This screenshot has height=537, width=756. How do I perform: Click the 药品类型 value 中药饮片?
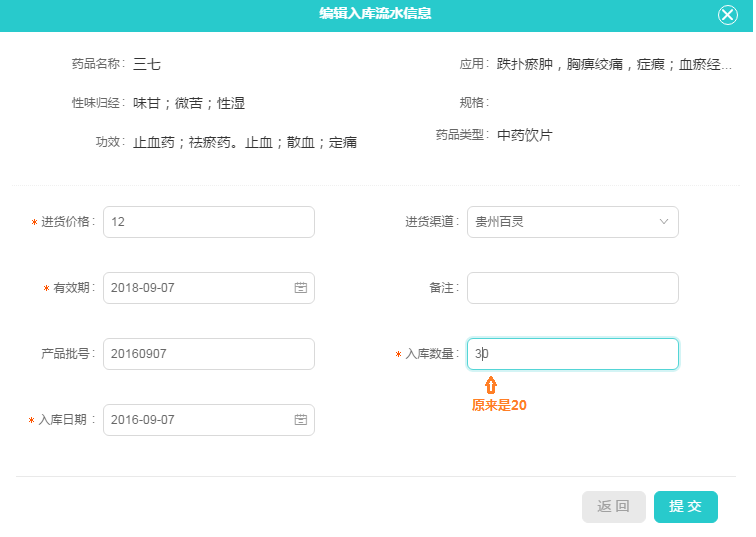524,135
